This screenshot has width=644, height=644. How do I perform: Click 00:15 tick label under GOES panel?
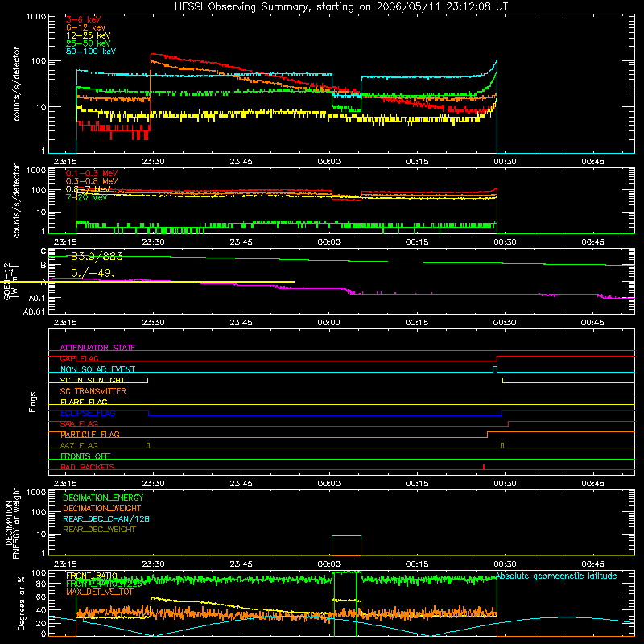click(417, 323)
